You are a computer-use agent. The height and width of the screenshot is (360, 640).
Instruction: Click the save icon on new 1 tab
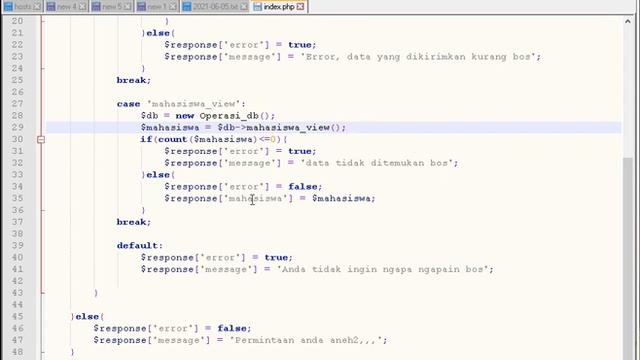click(x=141, y=7)
